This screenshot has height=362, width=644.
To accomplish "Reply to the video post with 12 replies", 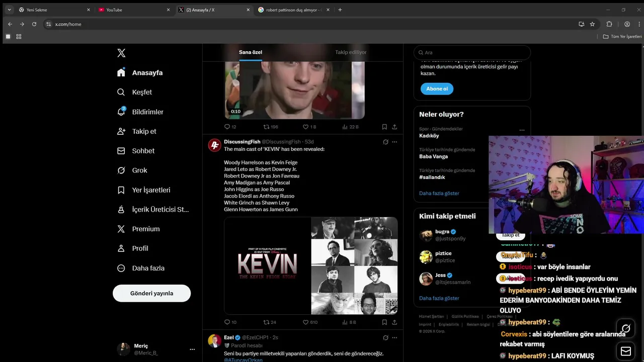I will [x=230, y=127].
